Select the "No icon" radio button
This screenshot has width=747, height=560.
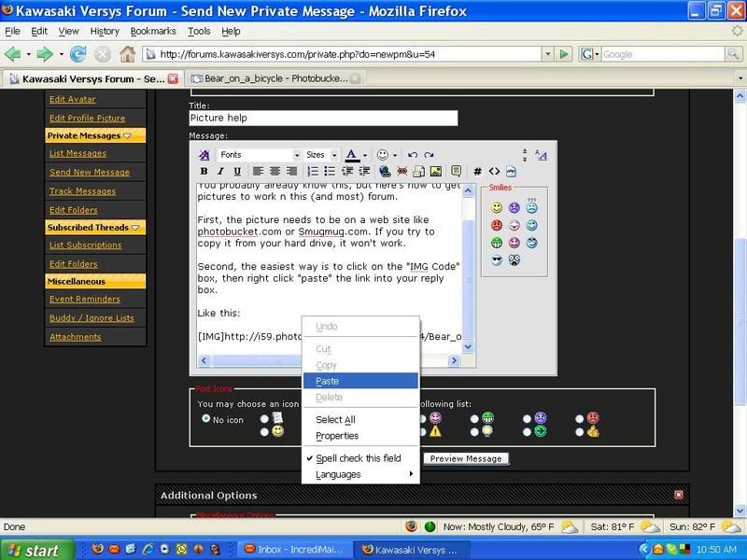pos(206,419)
